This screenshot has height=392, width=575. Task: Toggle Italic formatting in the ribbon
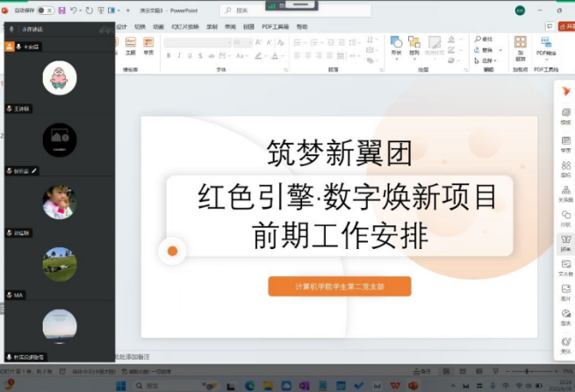click(179, 55)
